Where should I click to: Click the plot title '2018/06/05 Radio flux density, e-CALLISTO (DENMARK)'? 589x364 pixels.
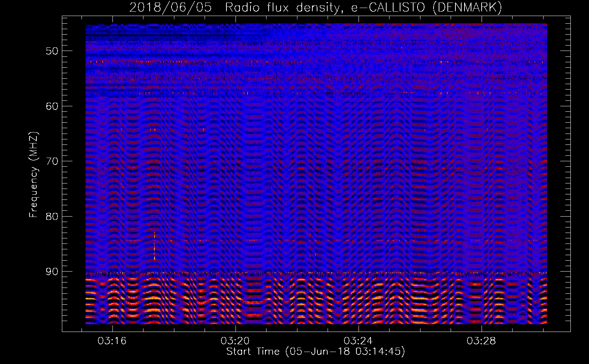coord(316,8)
